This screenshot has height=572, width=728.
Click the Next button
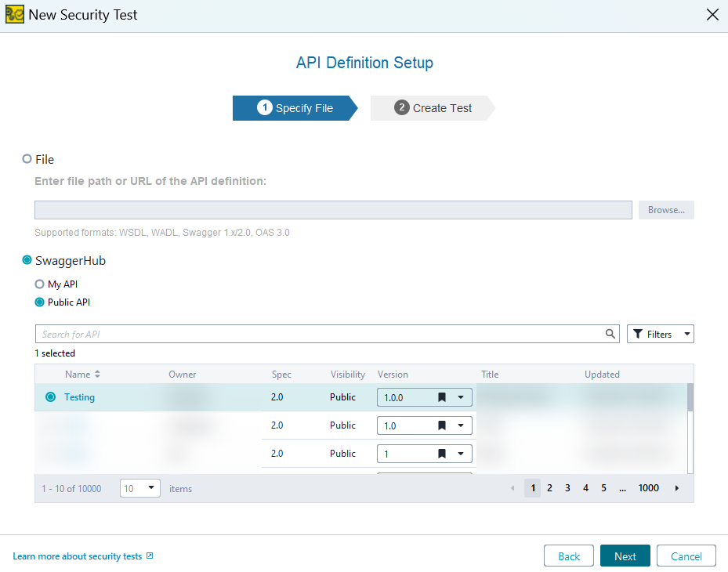[x=625, y=556]
